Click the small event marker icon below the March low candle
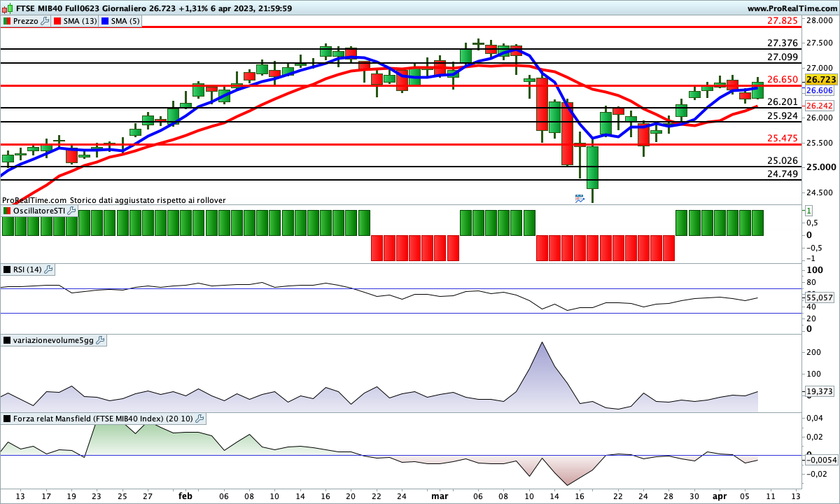 coord(580,199)
